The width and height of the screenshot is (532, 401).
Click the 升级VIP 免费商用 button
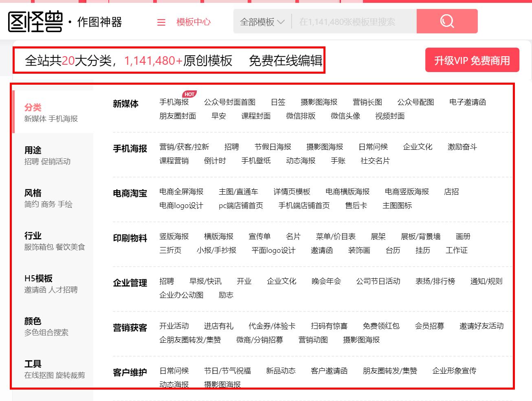(x=472, y=60)
